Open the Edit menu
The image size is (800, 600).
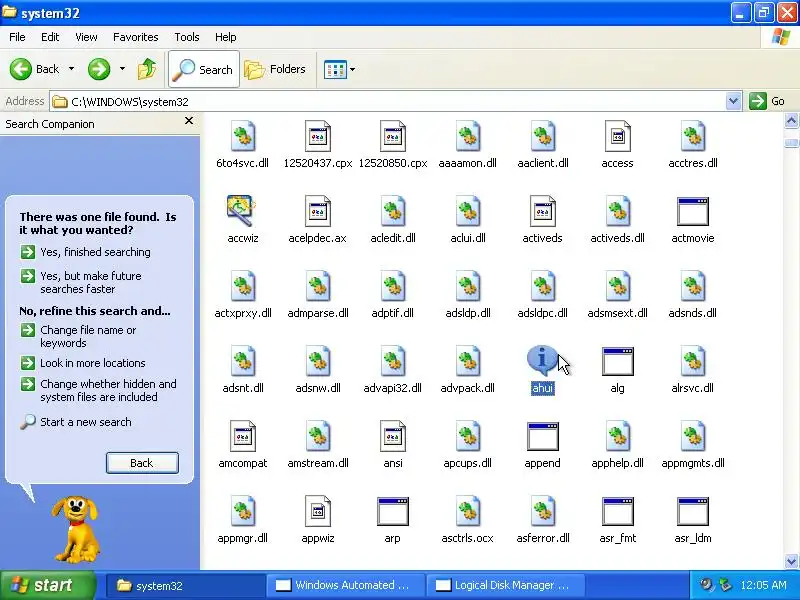[x=50, y=37]
